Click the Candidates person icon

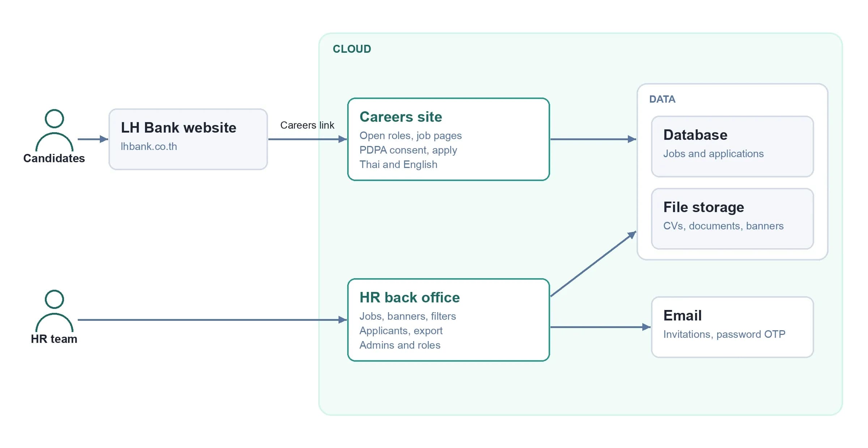(54, 130)
